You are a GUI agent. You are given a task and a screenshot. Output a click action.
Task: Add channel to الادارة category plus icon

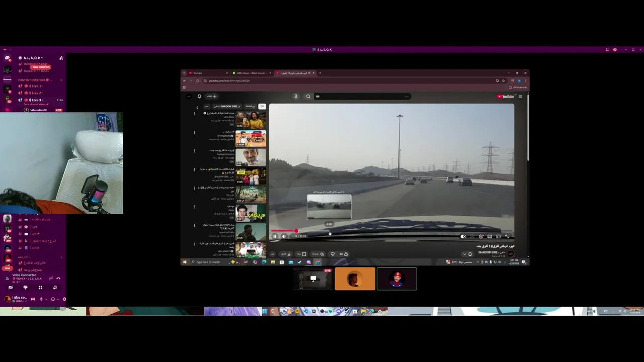61,257
